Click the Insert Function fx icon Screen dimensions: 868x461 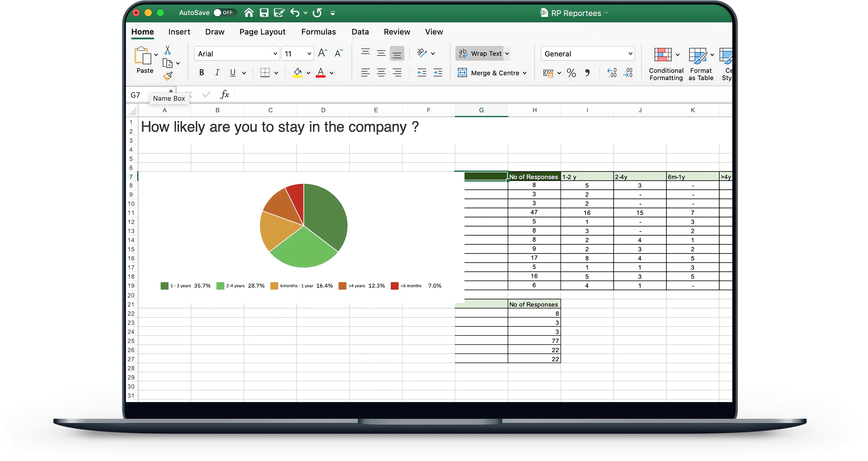224,95
